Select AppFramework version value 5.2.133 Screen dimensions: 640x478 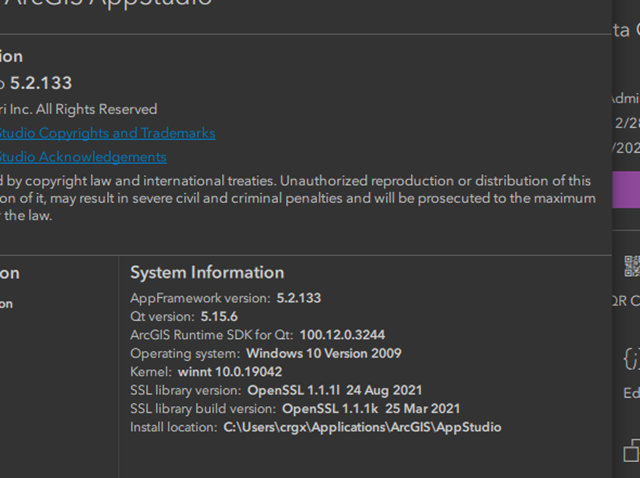299,298
